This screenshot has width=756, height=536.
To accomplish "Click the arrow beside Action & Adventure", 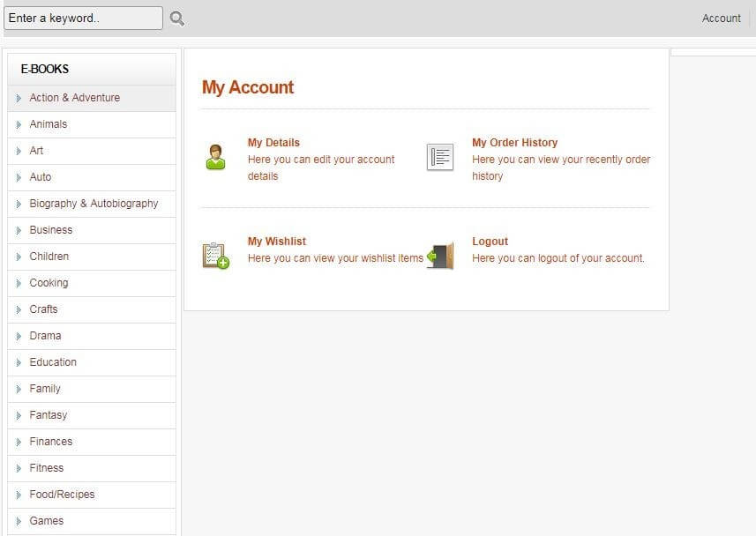I will pyautogui.click(x=19, y=99).
